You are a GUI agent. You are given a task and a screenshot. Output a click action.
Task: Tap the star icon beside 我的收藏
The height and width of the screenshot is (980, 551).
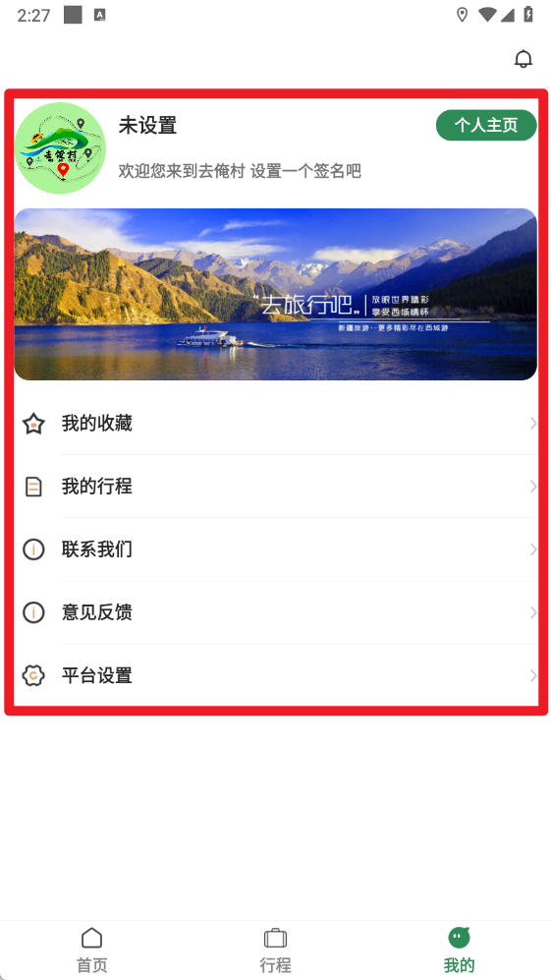(33, 424)
